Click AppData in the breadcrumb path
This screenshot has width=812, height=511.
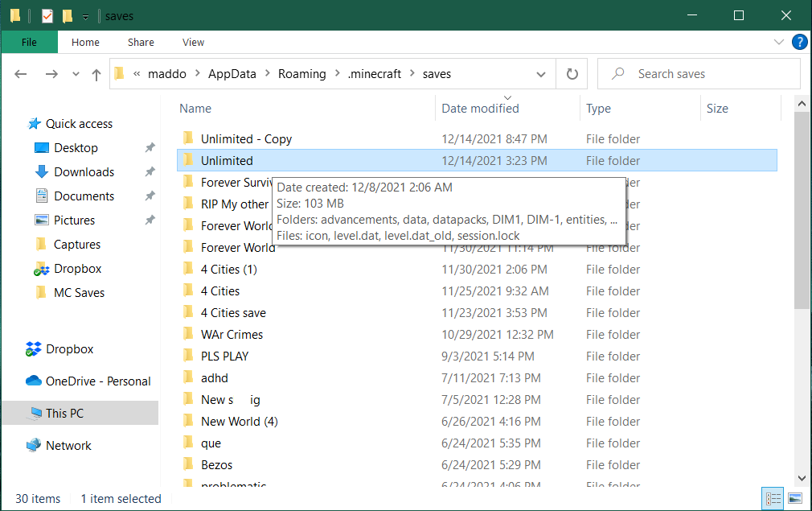pyautogui.click(x=232, y=74)
